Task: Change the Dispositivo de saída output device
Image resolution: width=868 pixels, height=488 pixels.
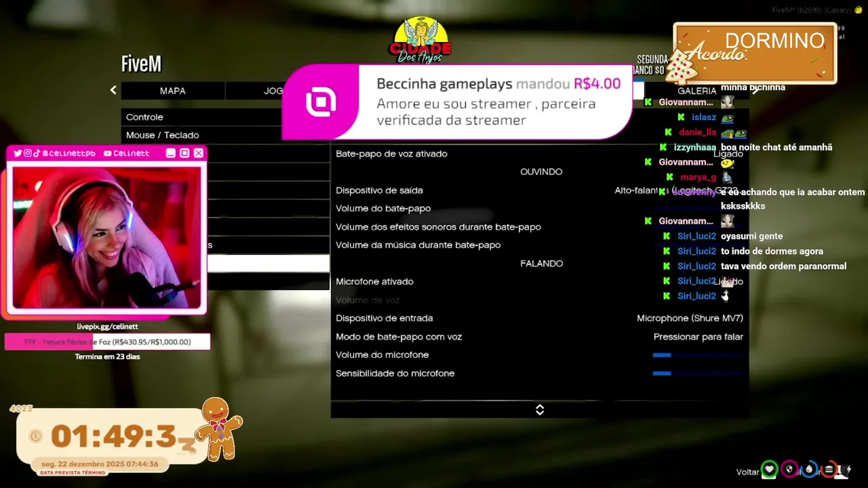Action: coord(540,190)
